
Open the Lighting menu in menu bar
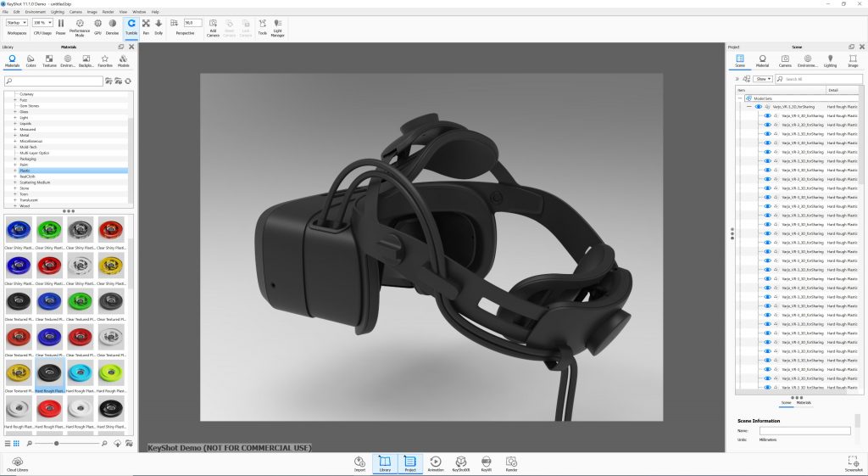(x=57, y=12)
